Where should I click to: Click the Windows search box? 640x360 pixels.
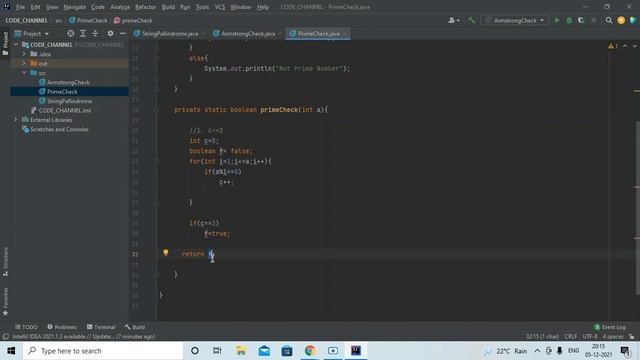(x=103, y=351)
